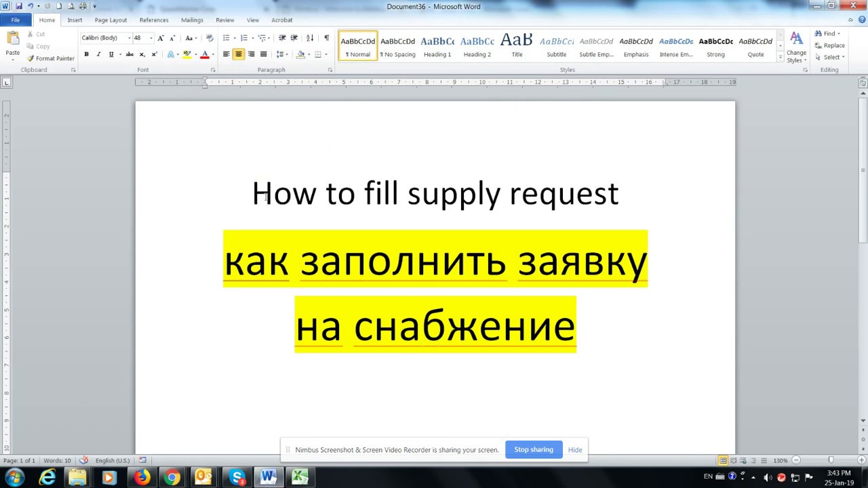The width and height of the screenshot is (868, 488).
Task: Apply superscript formatting
Action: coord(154,54)
